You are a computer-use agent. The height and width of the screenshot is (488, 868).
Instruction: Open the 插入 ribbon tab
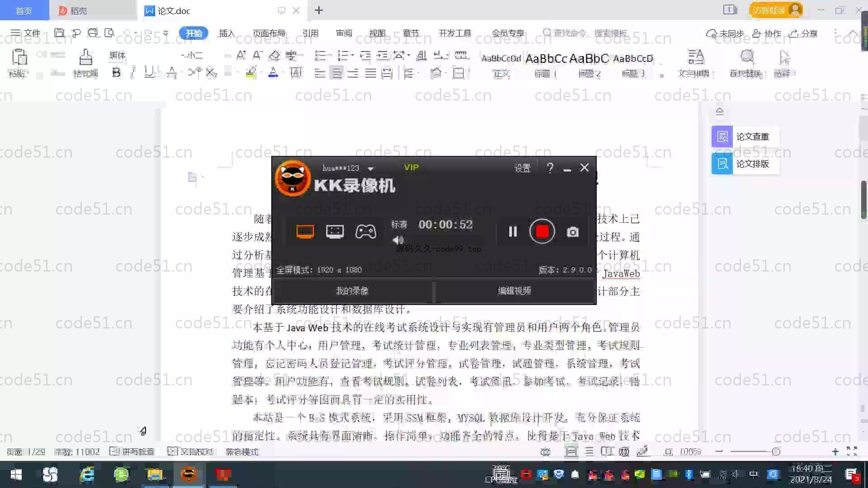pyautogui.click(x=226, y=33)
